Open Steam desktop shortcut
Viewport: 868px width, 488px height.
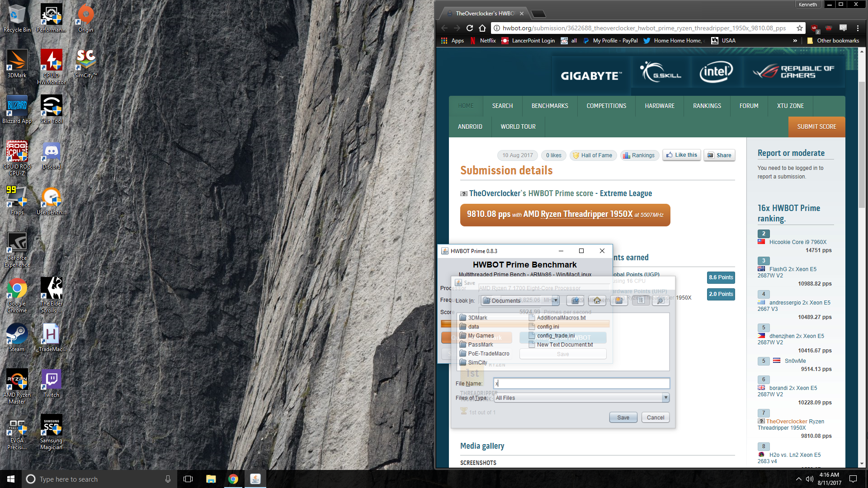pos(17,338)
